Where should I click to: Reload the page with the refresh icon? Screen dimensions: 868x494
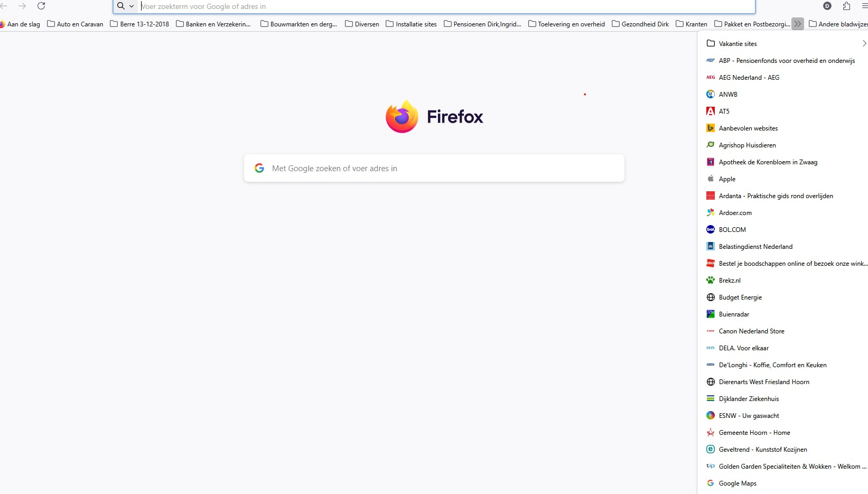(x=41, y=6)
